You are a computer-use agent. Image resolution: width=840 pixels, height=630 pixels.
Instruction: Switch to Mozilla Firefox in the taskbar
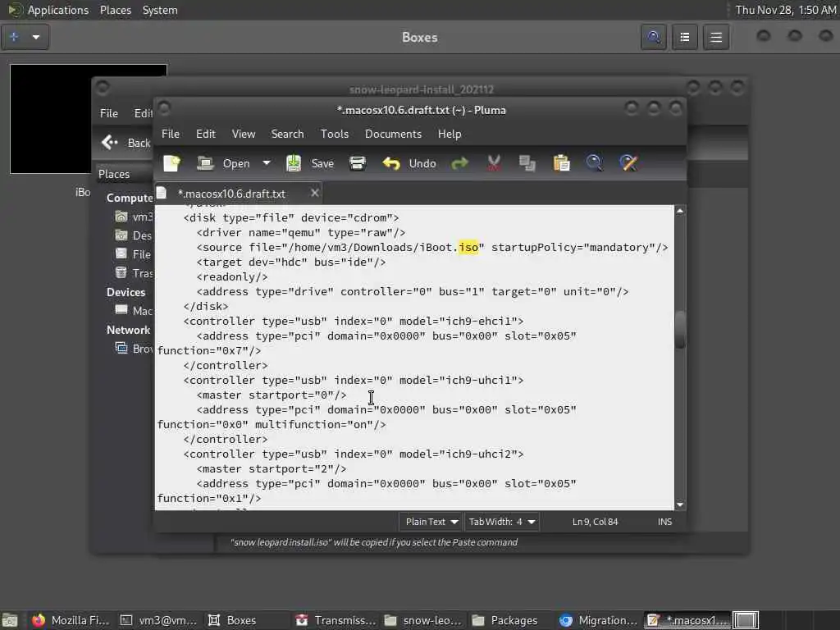70,620
